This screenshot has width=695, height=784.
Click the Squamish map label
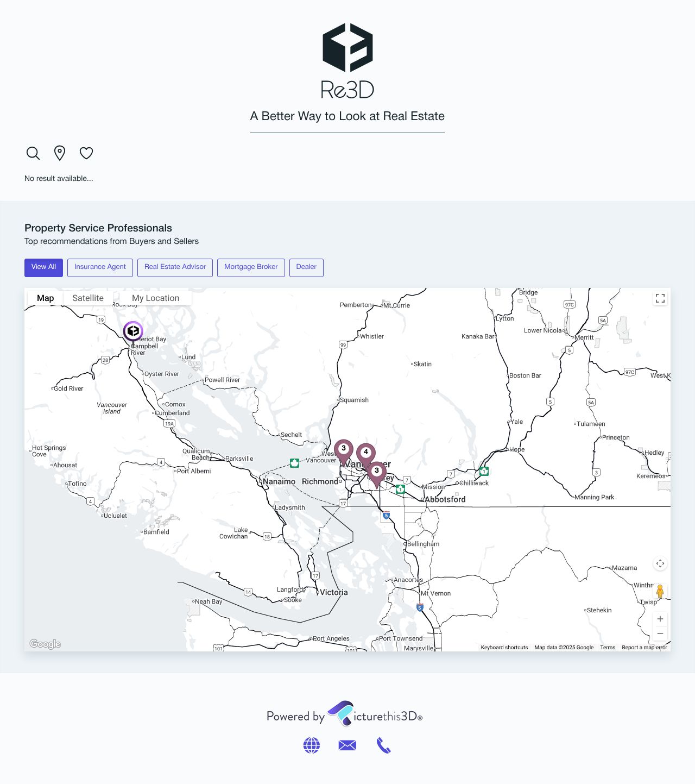pos(354,400)
